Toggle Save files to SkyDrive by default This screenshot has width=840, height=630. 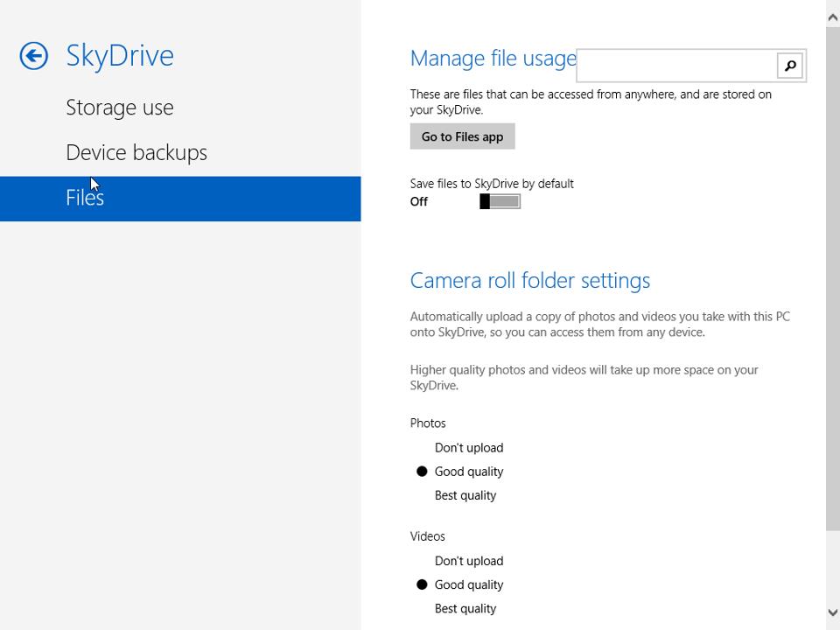pyautogui.click(x=500, y=201)
